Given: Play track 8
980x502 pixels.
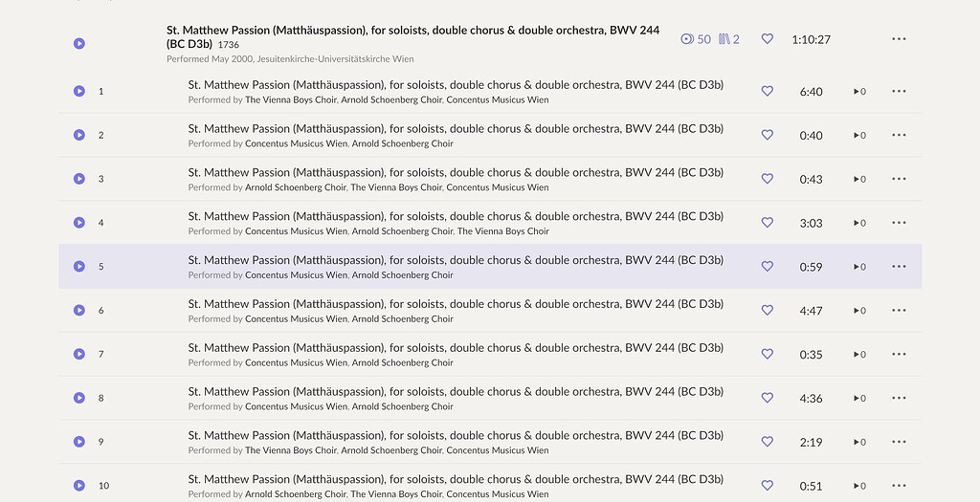Looking at the screenshot, I should pyautogui.click(x=79, y=398).
